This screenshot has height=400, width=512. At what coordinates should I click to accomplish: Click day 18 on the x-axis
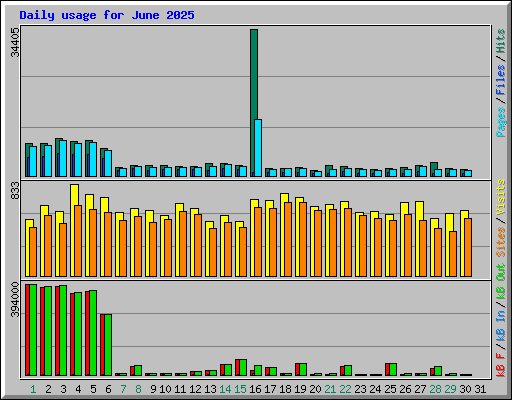pos(285,389)
